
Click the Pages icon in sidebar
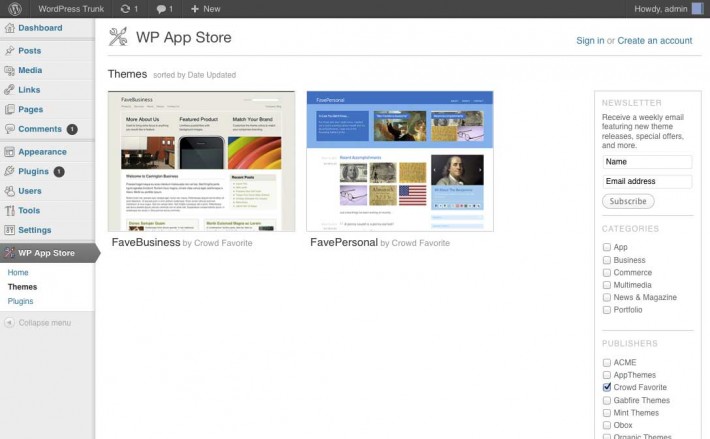tap(10, 109)
